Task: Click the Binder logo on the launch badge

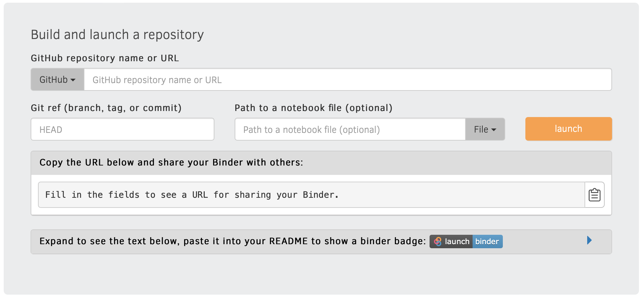Action: coord(438,241)
